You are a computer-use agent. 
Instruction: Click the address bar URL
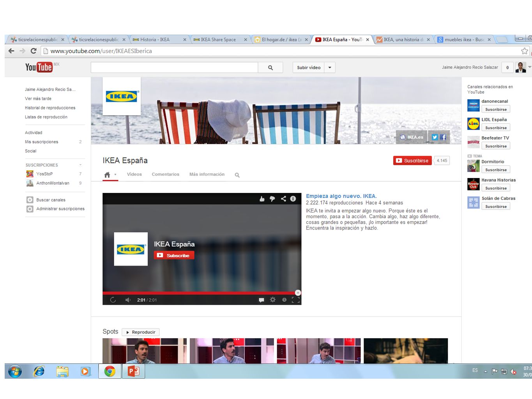(101, 51)
